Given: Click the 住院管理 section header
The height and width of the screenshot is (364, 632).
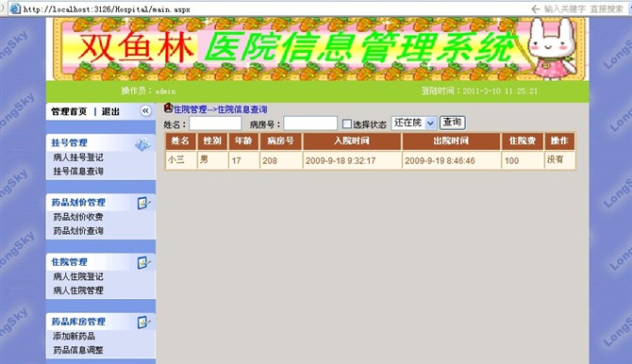Looking at the screenshot, I should coord(69,262).
